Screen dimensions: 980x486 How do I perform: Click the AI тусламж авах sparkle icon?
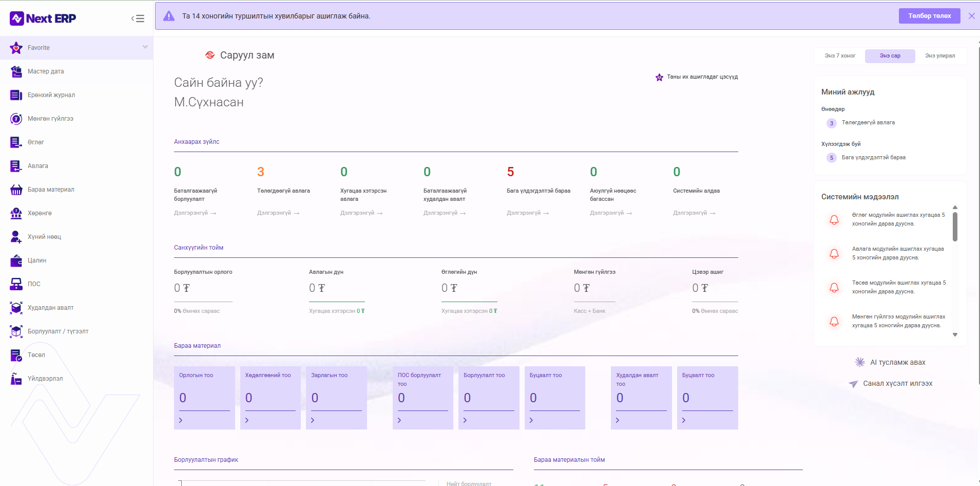coord(860,362)
